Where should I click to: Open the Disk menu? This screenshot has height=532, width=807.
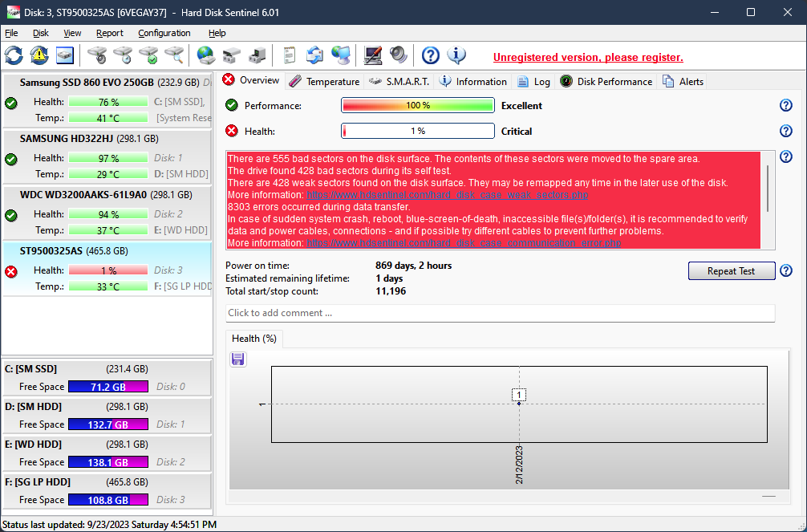point(41,33)
